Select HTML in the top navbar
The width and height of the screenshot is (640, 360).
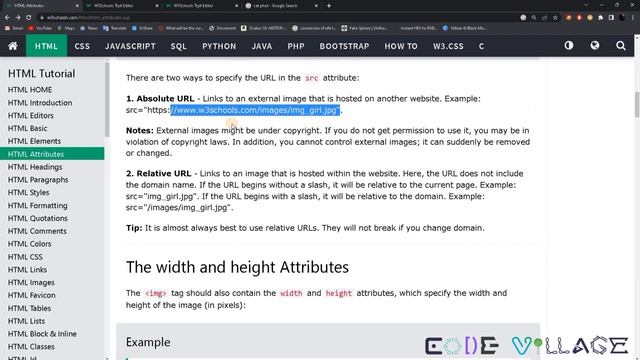click(x=46, y=46)
